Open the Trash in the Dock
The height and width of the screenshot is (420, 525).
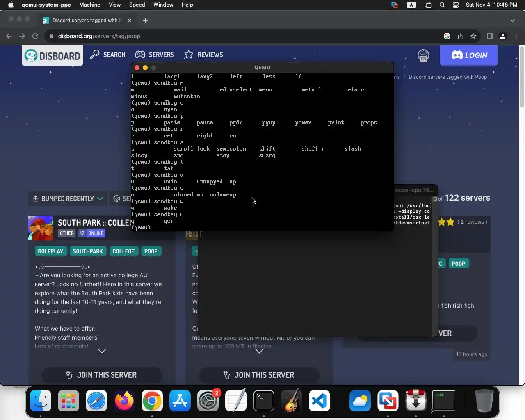pos(484,401)
